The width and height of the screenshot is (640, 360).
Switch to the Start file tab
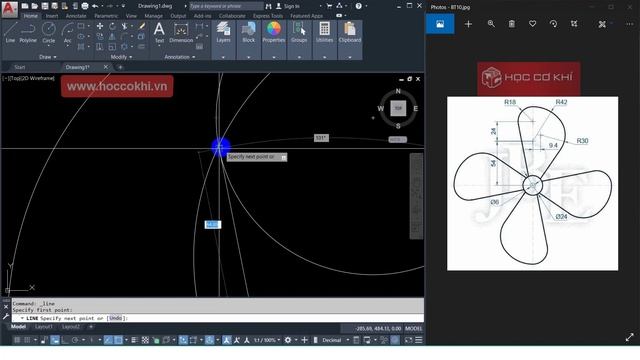20,67
